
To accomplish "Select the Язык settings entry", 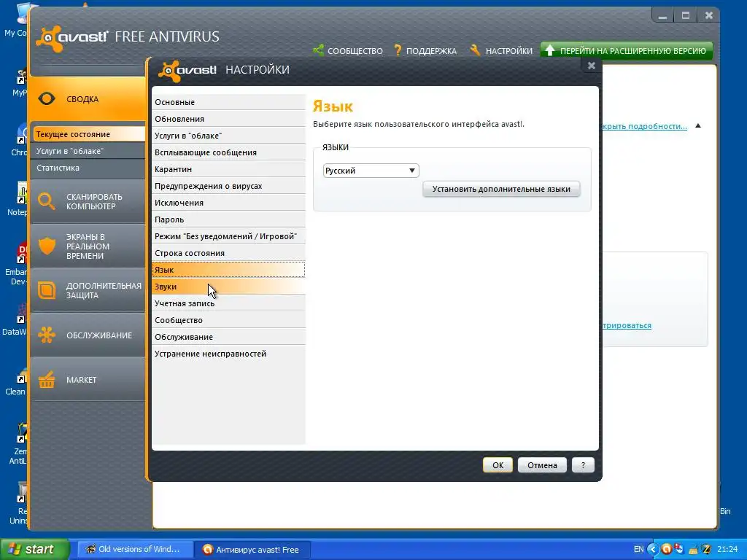I will (228, 270).
